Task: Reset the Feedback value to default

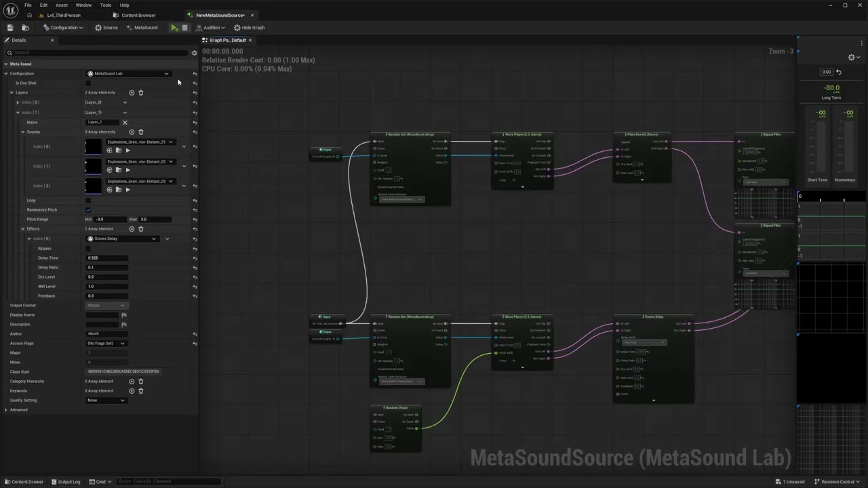Action: 195,296
